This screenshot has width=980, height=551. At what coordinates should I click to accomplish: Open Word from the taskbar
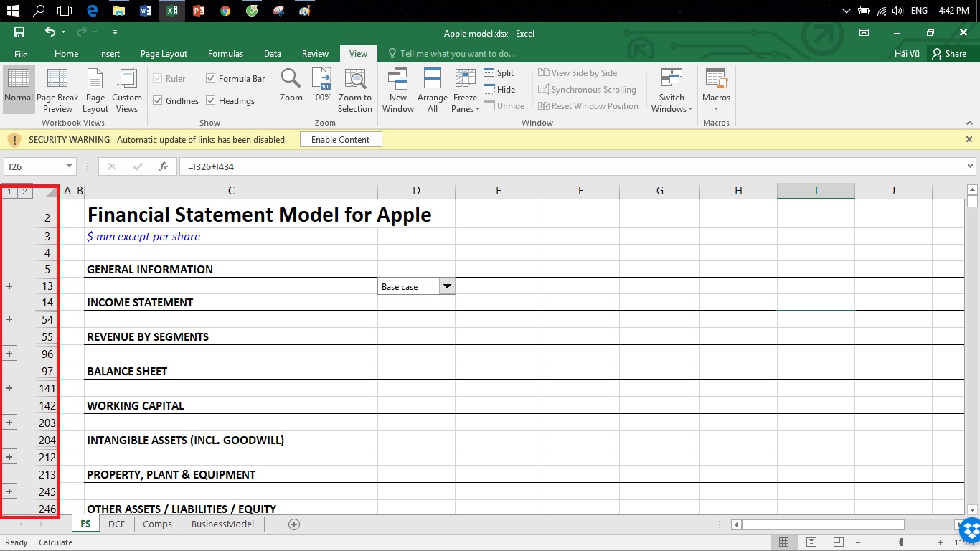coord(146,11)
